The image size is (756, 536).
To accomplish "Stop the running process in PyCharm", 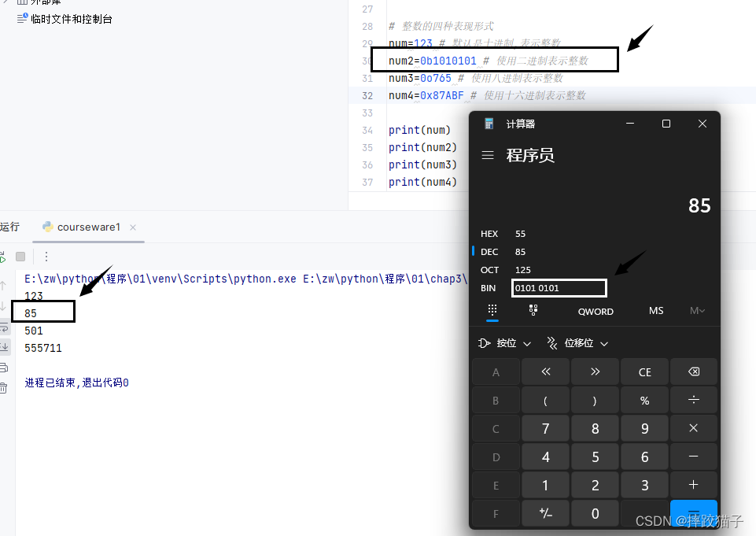I will click(x=20, y=257).
